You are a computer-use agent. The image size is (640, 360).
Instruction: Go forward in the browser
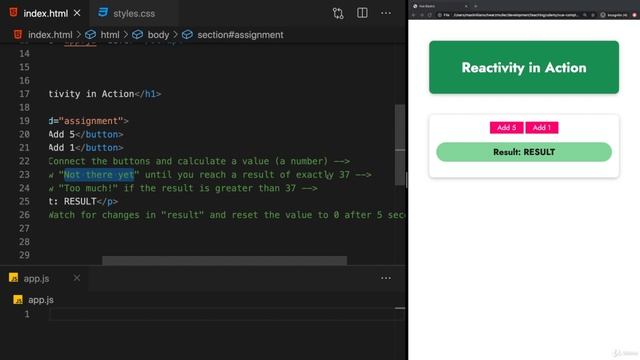[422, 15]
